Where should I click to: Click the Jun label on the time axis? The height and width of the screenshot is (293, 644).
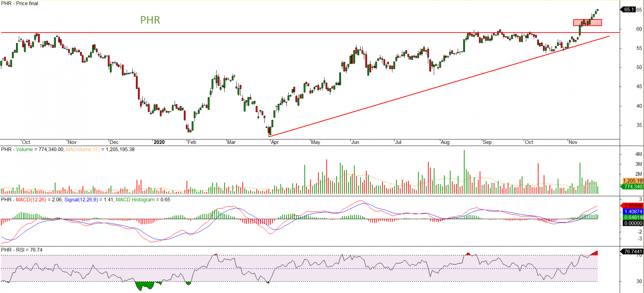tap(355, 142)
